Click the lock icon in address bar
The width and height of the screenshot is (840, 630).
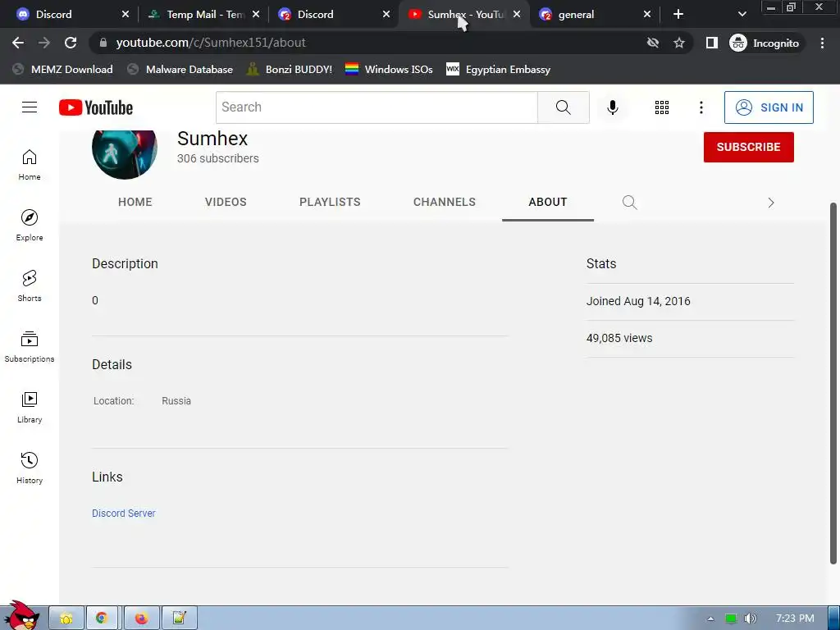click(x=103, y=43)
